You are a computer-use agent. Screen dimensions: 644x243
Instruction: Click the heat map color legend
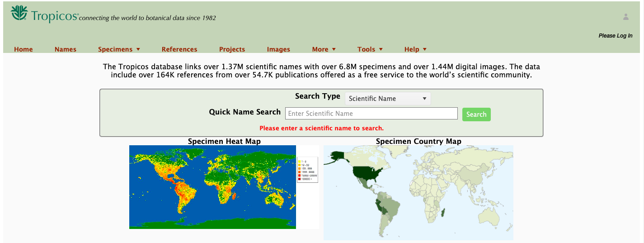coord(308,170)
